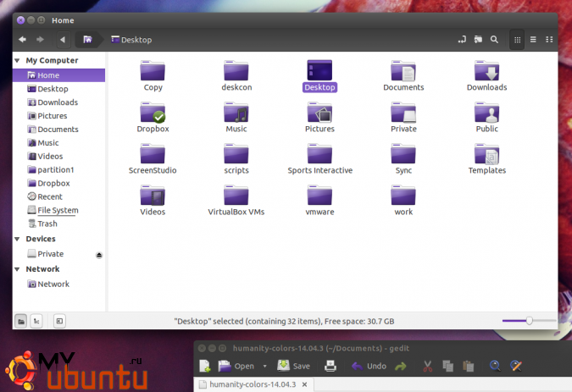Switch to compact view mode

[x=549, y=39]
